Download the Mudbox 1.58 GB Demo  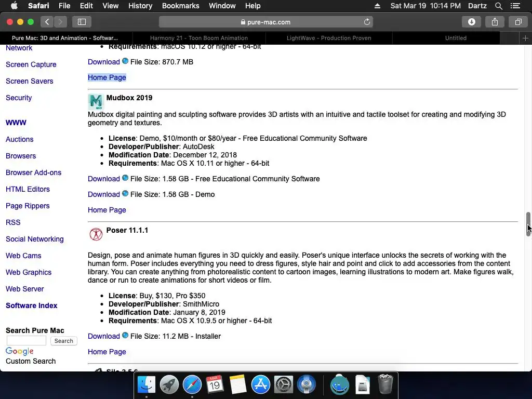[104, 194]
